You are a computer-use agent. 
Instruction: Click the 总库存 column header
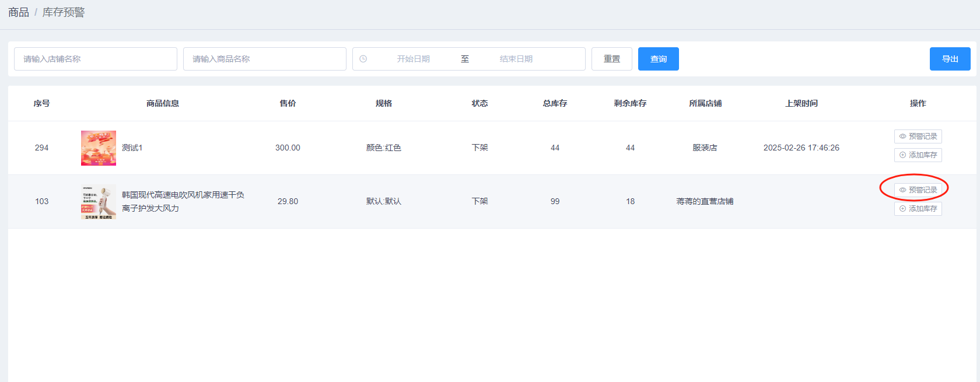point(555,103)
